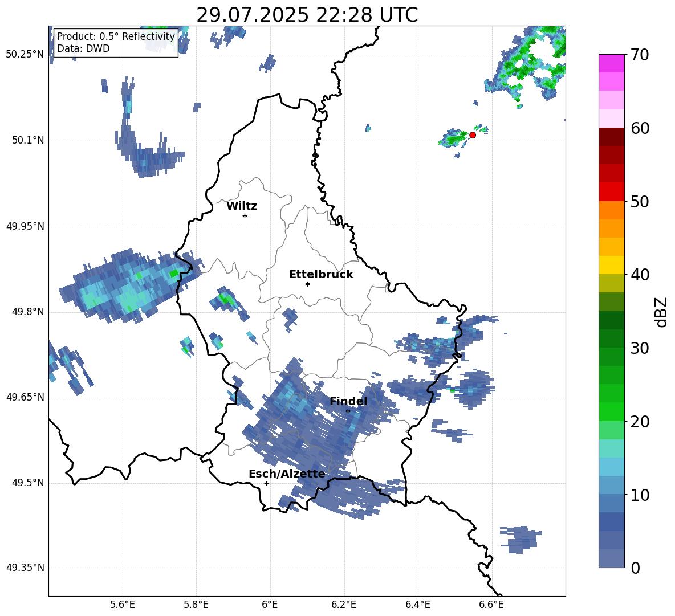Click the yellow 40 dBZ colorbar segment
Viewport: 675px width, 616px height.
point(611,265)
